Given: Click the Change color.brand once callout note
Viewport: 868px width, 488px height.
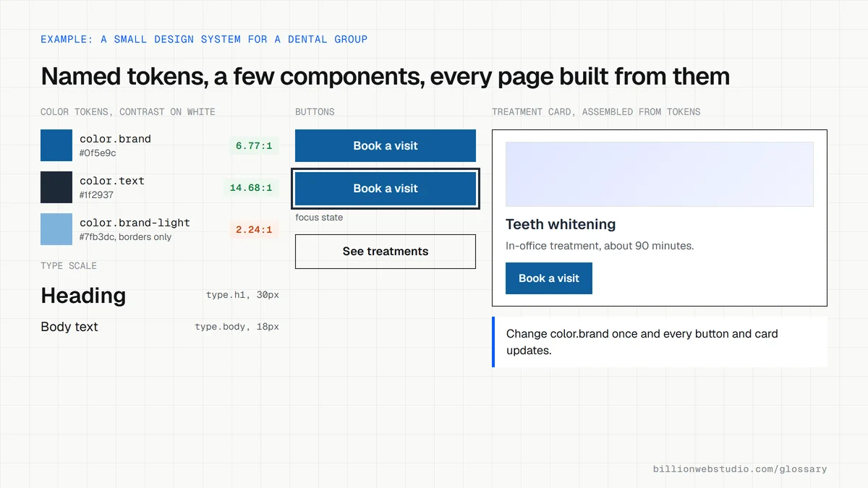Looking at the screenshot, I should point(660,342).
